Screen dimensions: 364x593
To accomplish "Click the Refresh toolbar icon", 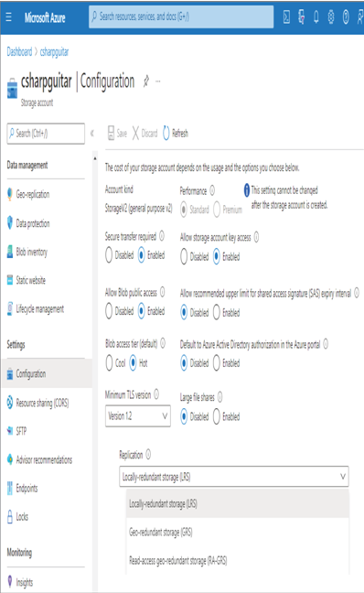I will click(166, 133).
